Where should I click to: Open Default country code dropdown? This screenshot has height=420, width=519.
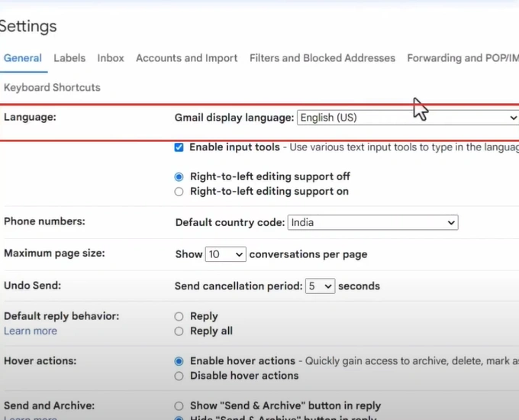tap(373, 222)
